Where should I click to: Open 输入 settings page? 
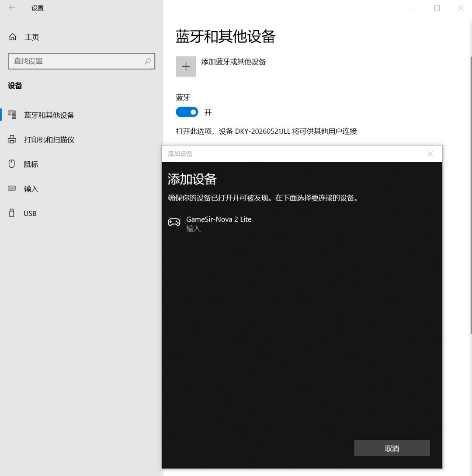[x=31, y=189]
